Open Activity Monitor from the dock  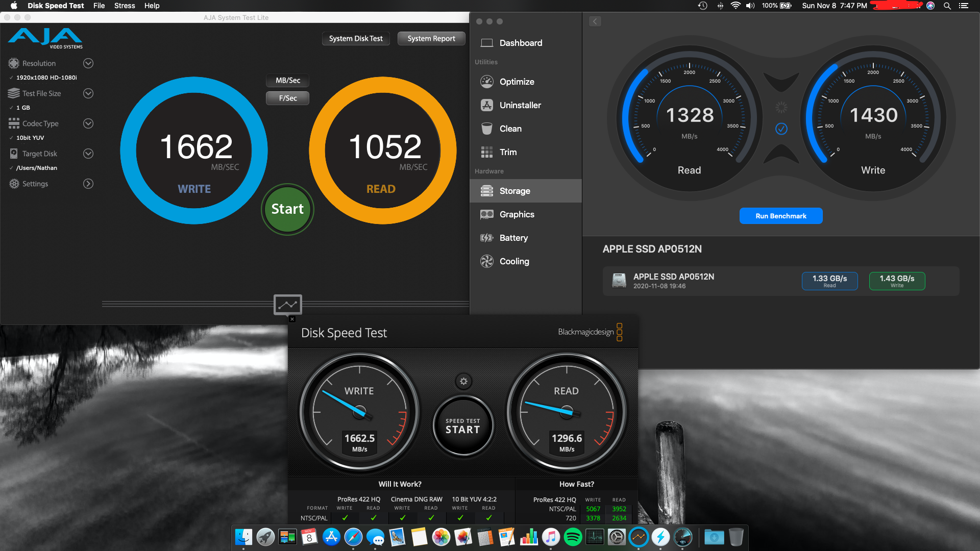click(x=595, y=537)
